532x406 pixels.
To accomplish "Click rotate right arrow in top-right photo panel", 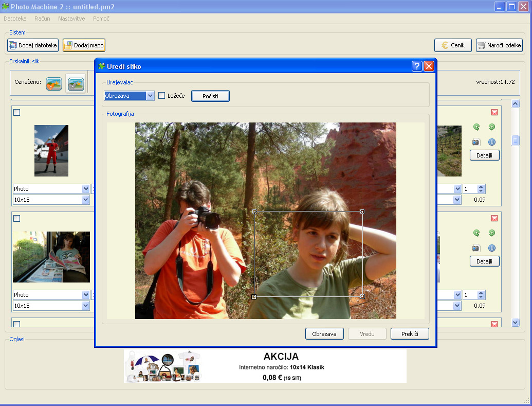I will click(491, 127).
